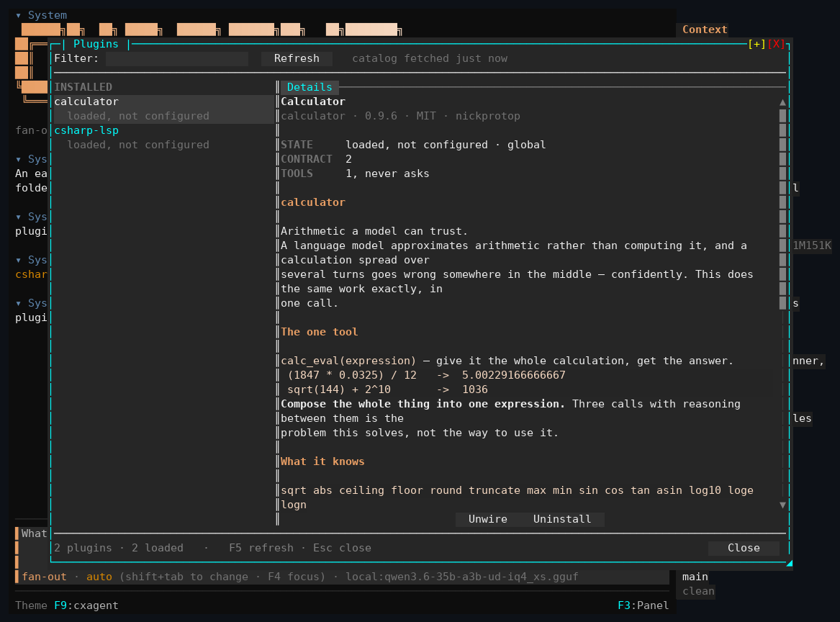
Task: Click the 'What it knows' heading
Action: tap(322, 461)
